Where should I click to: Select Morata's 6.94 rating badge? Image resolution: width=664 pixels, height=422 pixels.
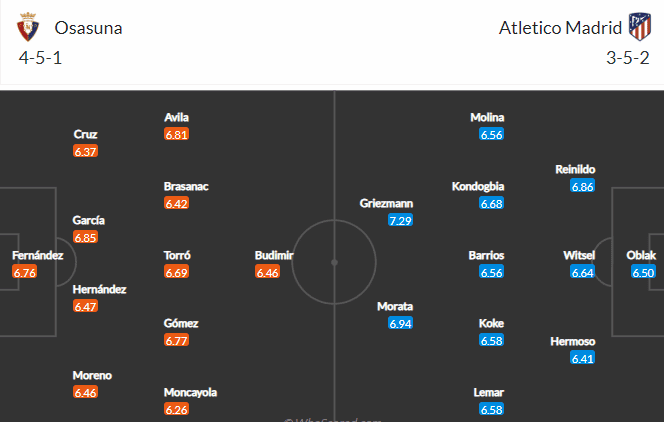pos(400,324)
